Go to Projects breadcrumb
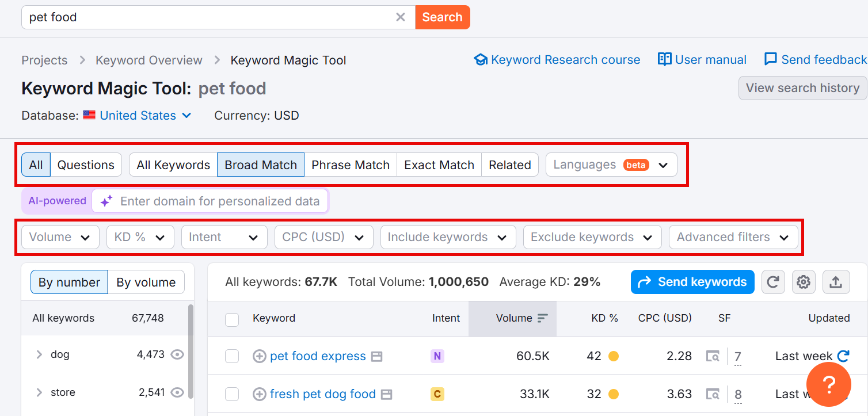868x416 pixels. click(44, 60)
